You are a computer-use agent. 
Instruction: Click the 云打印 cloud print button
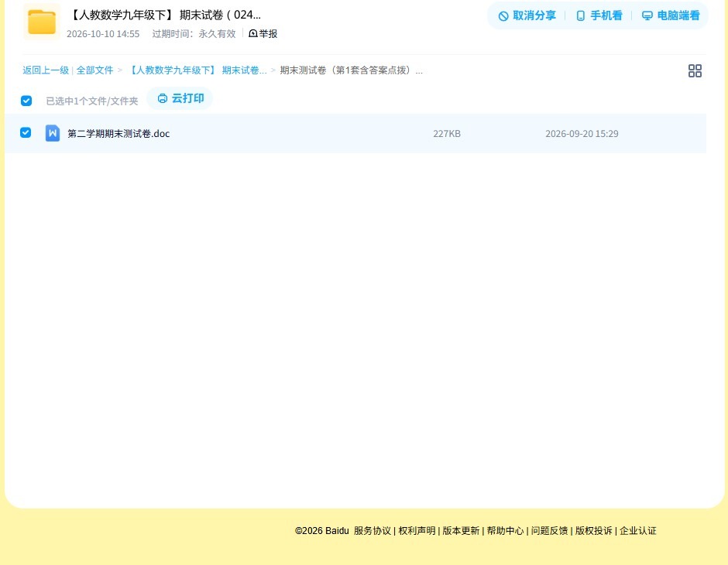click(x=180, y=98)
